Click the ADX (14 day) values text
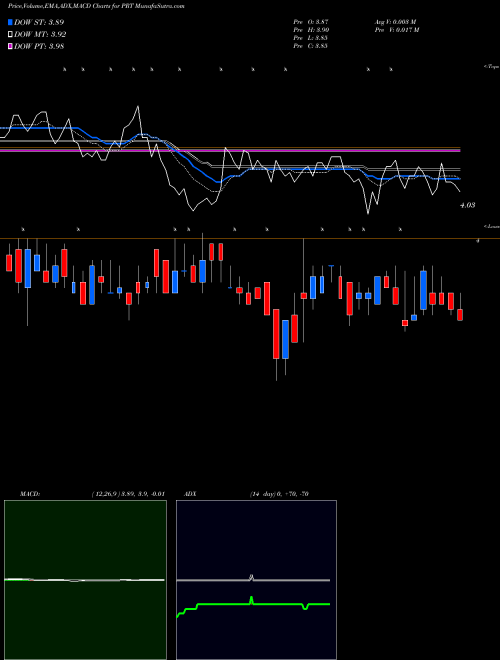 279,494
